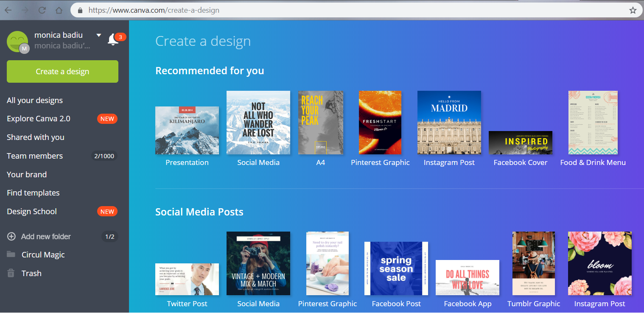Choose the Fresh Start Pinterest Graphic thumbnail
The width and height of the screenshot is (644, 313).
(x=380, y=123)
